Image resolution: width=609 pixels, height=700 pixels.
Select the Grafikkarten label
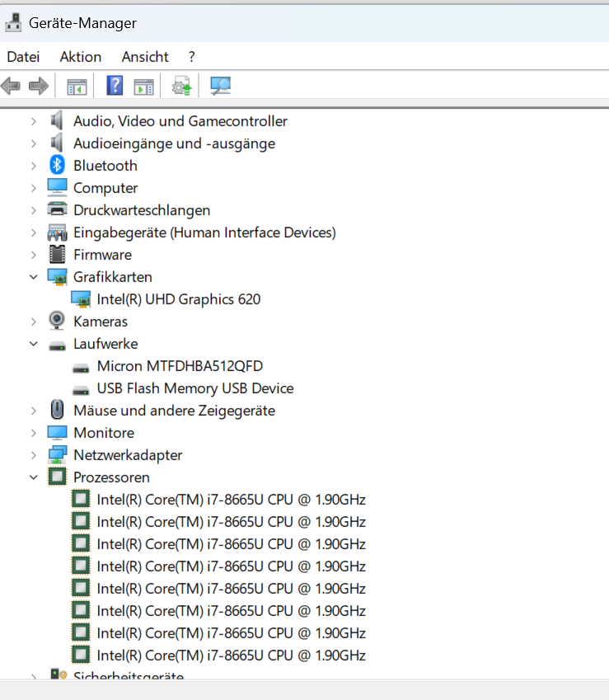coord(113,277)
